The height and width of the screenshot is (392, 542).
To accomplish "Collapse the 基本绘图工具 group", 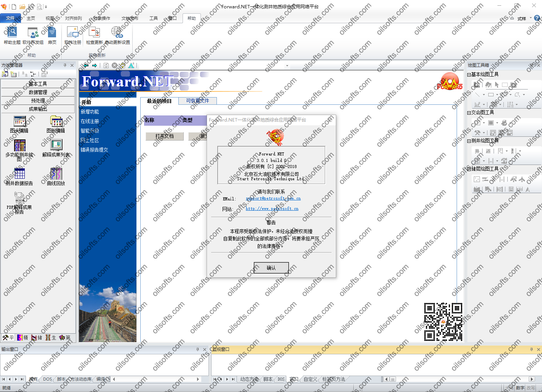I will 469,75.
